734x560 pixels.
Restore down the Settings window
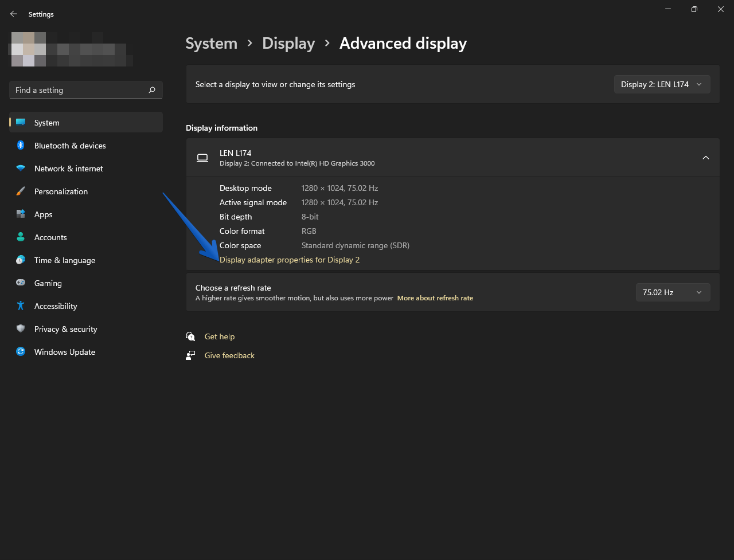click(694, 9)
